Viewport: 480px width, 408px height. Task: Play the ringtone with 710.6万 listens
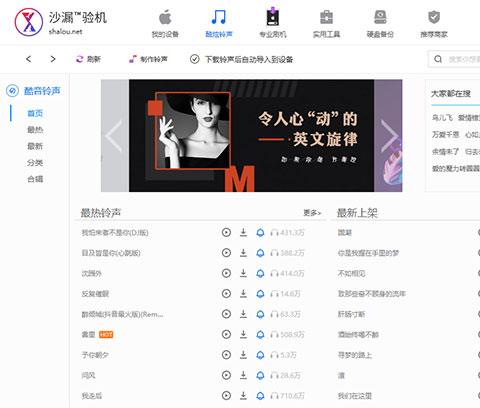click(226, 396)
